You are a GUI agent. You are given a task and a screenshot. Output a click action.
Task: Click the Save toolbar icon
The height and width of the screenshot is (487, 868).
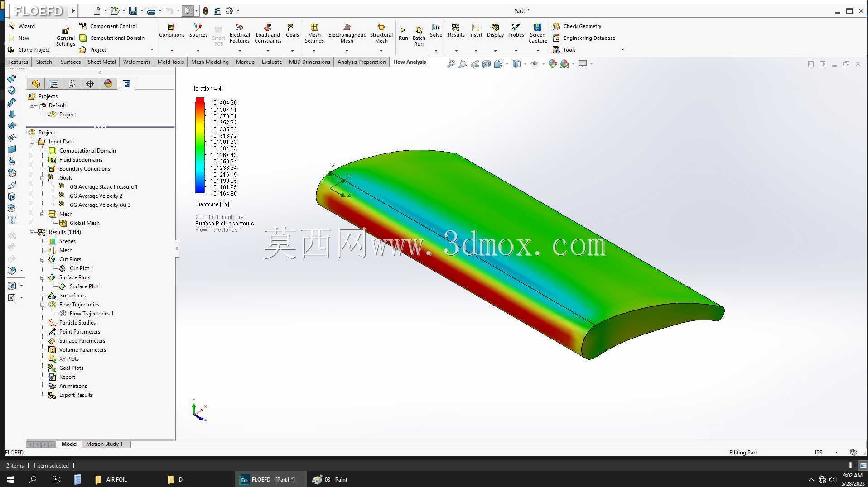click(x=133, y=10)
